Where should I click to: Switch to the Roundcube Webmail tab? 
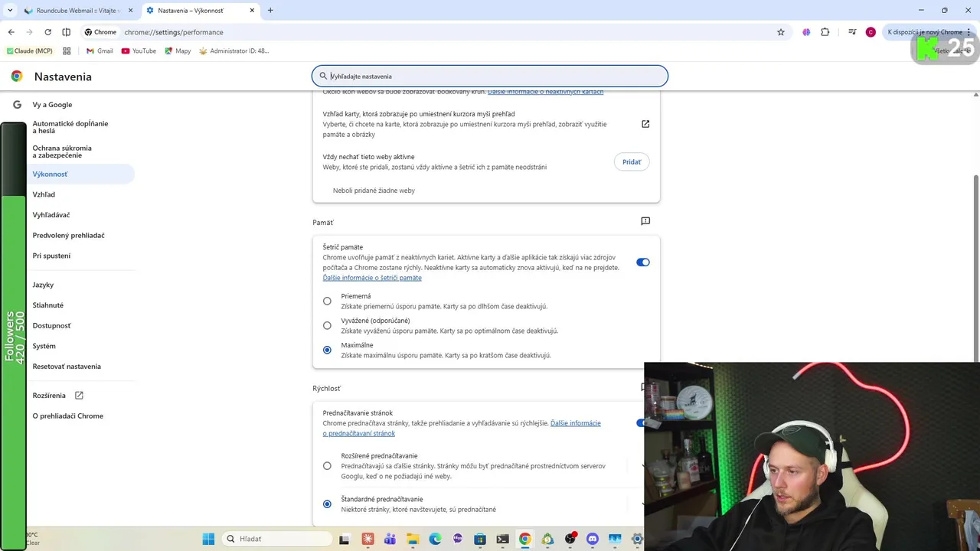[x=79, y=11]
